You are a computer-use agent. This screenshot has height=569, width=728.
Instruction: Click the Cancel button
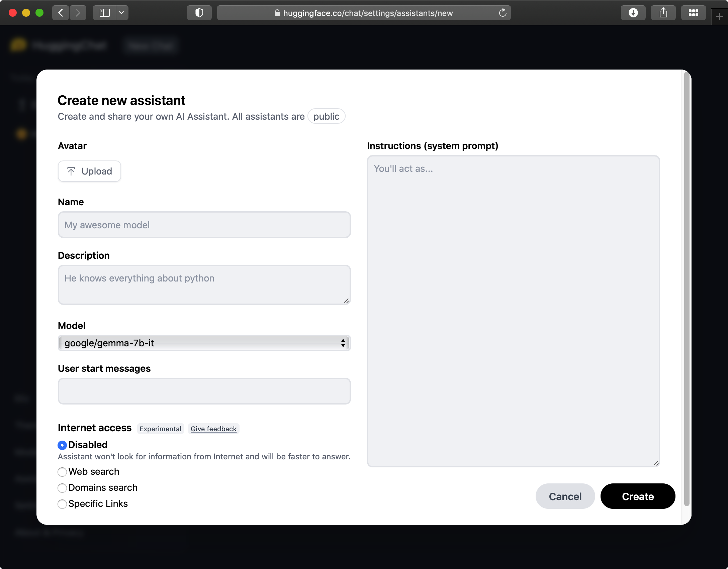click(x=564, y=496)
